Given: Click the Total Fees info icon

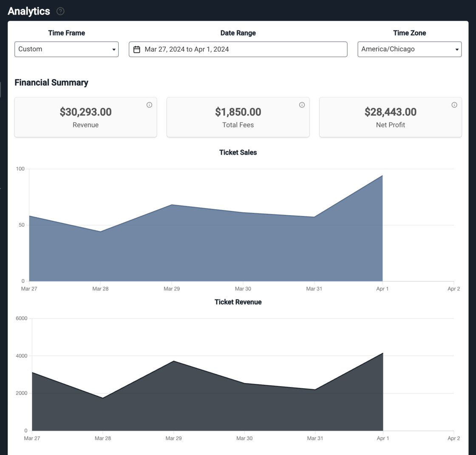Looking at the screenshot, I should tap(302, 105).
